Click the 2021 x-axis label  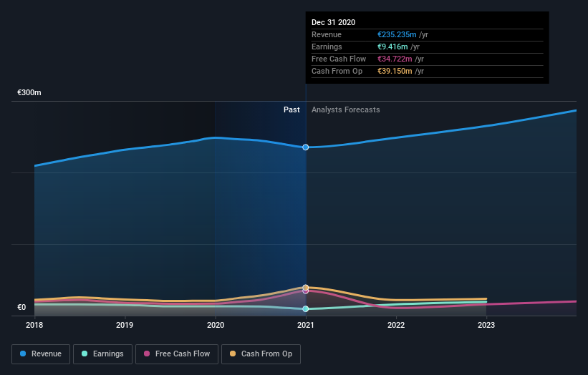point(306,325)
